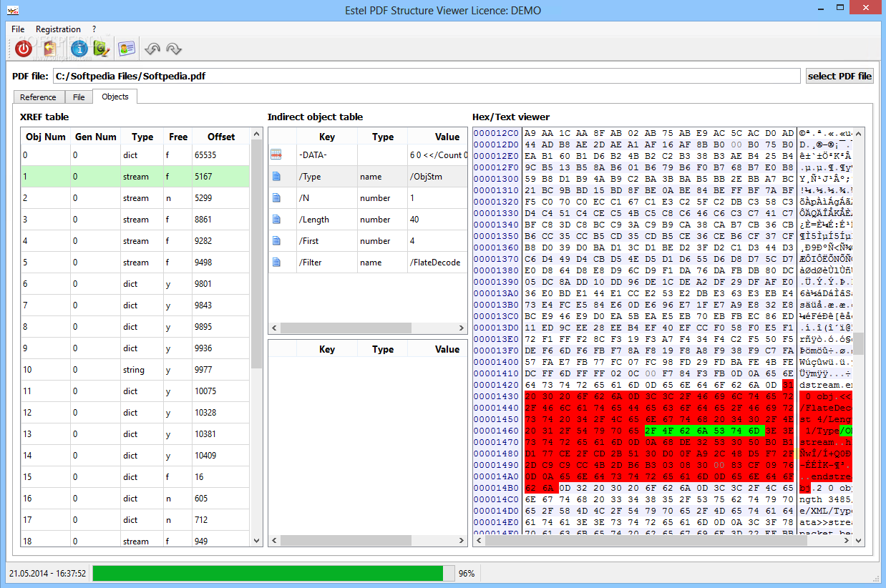Select XREF row 0 with offset 65535
Image resolution: width=886 pixels, height=588 pixels.
(135, 155)
